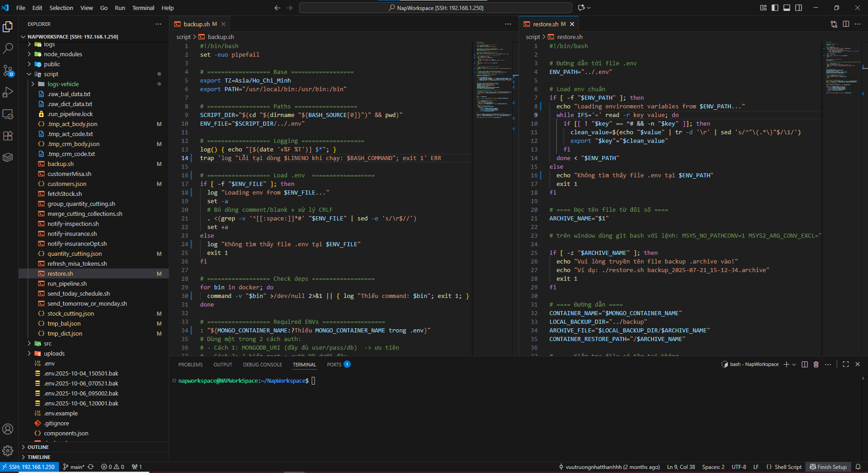Toggle the bottom Panel layout button
The image size is (868, 473).
point(787,8)
